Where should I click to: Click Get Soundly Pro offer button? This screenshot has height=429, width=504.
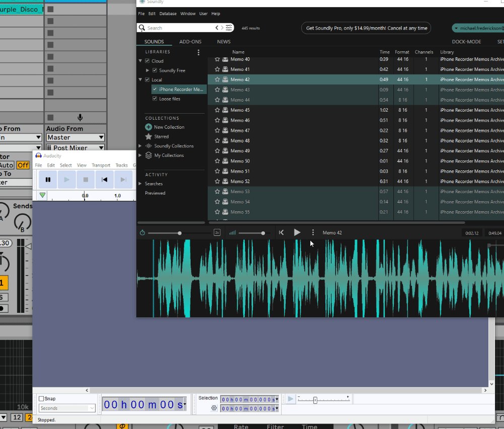(x=366, y=28)
